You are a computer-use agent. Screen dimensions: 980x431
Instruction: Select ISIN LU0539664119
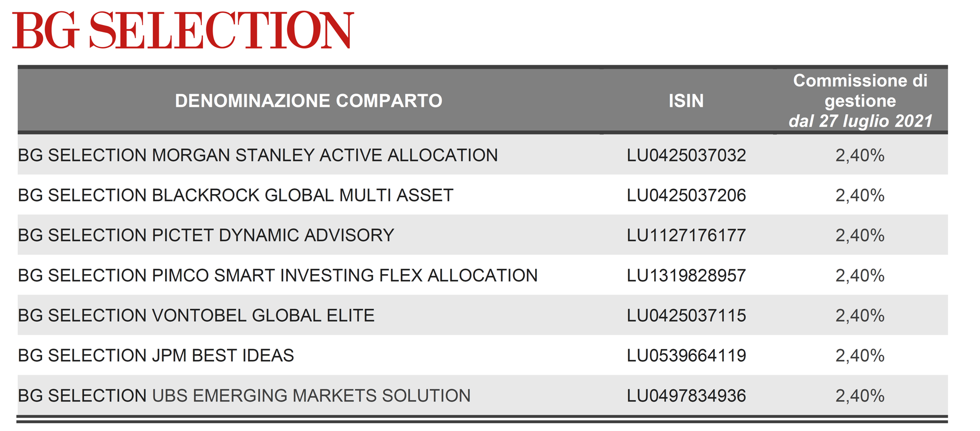(686, 355)
